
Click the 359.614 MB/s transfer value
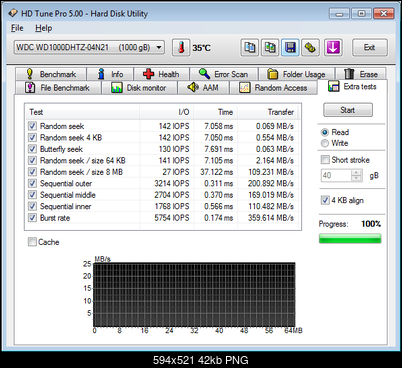(x=271, y=218)
